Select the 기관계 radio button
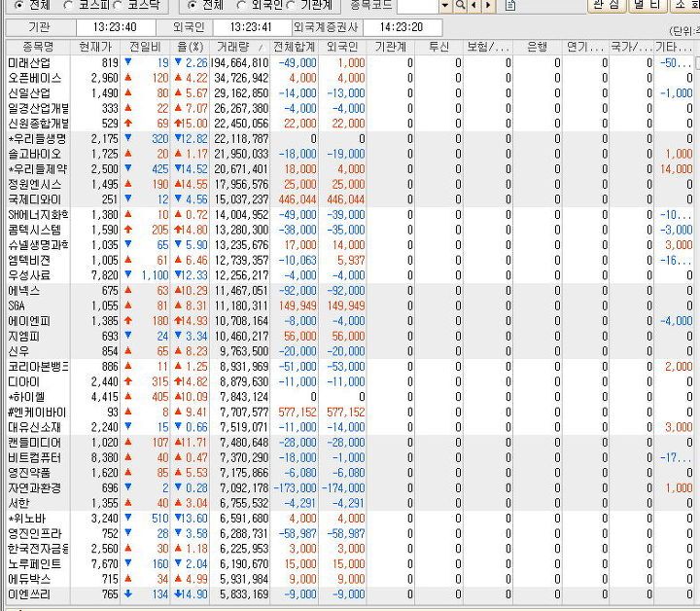Viewport: 700px width, 611px height. tap(291, 6)
